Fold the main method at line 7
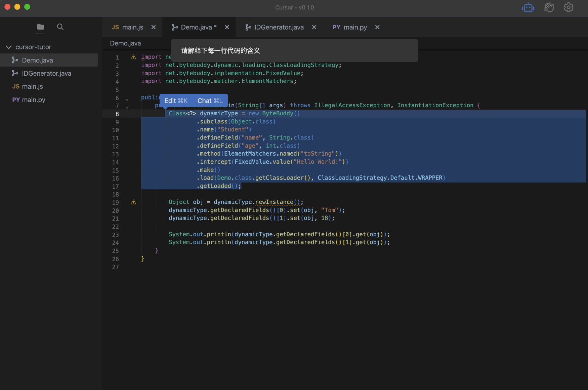 127,108
